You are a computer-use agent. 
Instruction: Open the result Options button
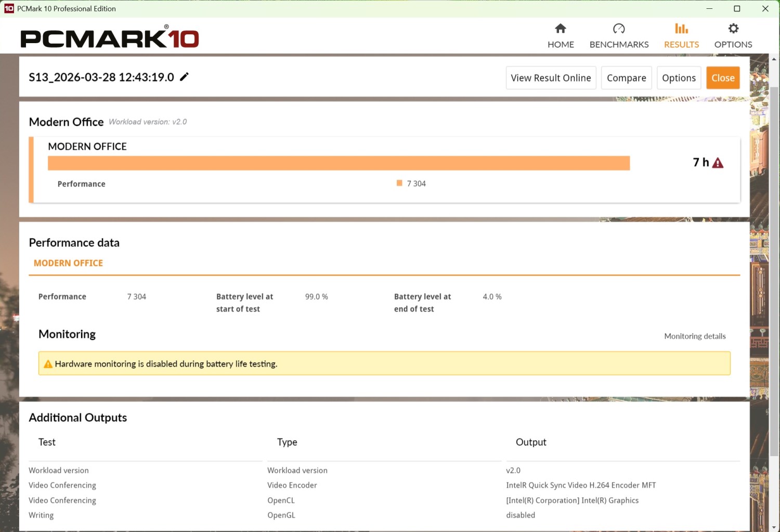click(x=679, y=78)
